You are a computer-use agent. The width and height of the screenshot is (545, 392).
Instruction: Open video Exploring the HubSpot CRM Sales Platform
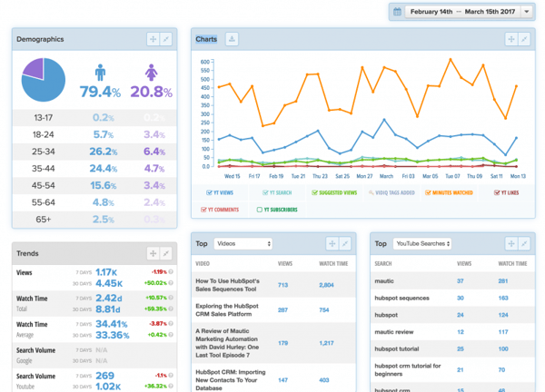point(227,310)
